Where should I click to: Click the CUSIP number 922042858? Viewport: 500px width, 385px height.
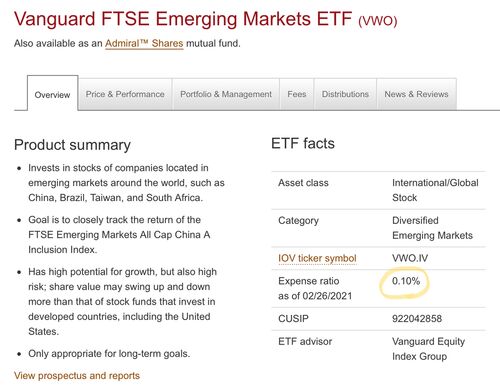click(417, 318)
